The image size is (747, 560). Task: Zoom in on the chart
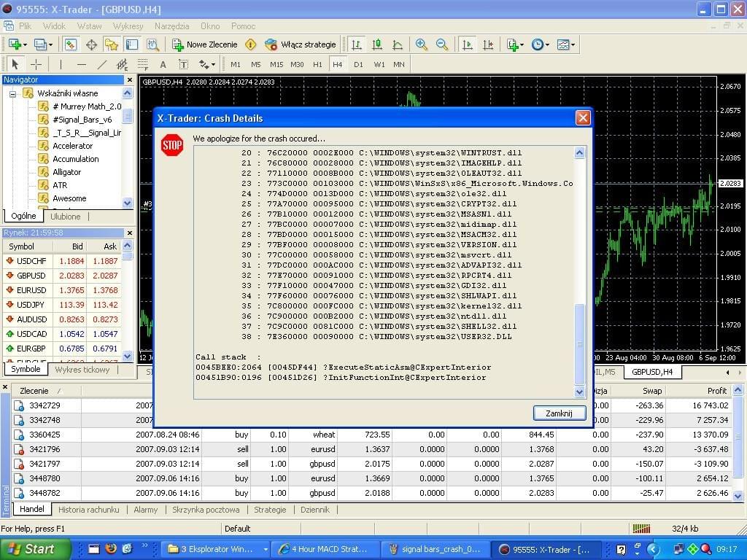[421, 44]
